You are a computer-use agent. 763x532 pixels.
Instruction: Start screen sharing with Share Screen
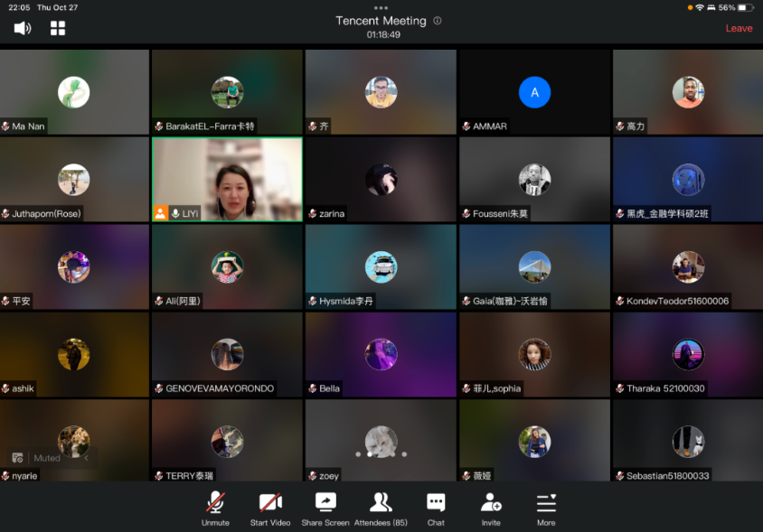point(325,509)
